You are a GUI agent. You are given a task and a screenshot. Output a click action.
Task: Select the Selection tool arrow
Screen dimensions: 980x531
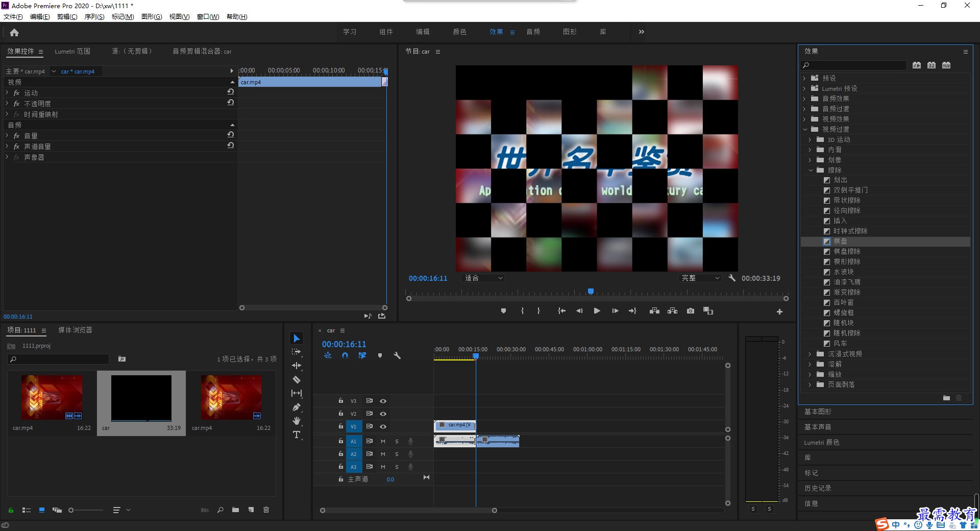pyautogui.click(x=297, y=338)
